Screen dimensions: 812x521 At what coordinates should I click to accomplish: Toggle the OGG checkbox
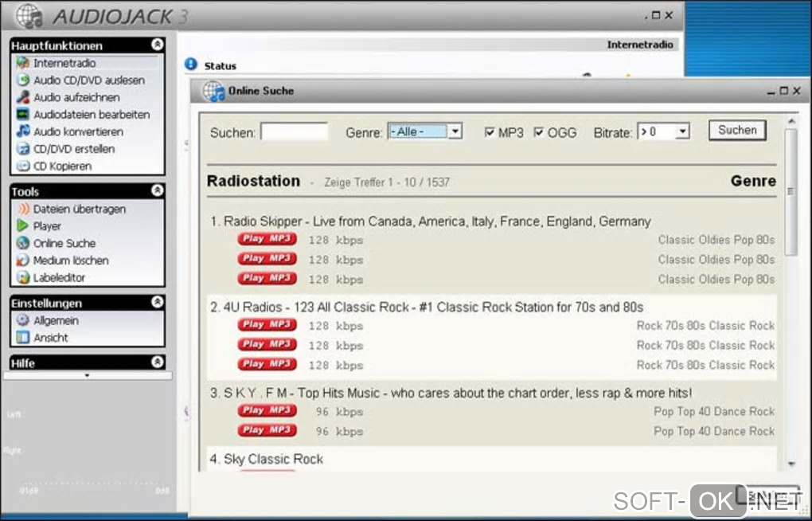(539, 133)
